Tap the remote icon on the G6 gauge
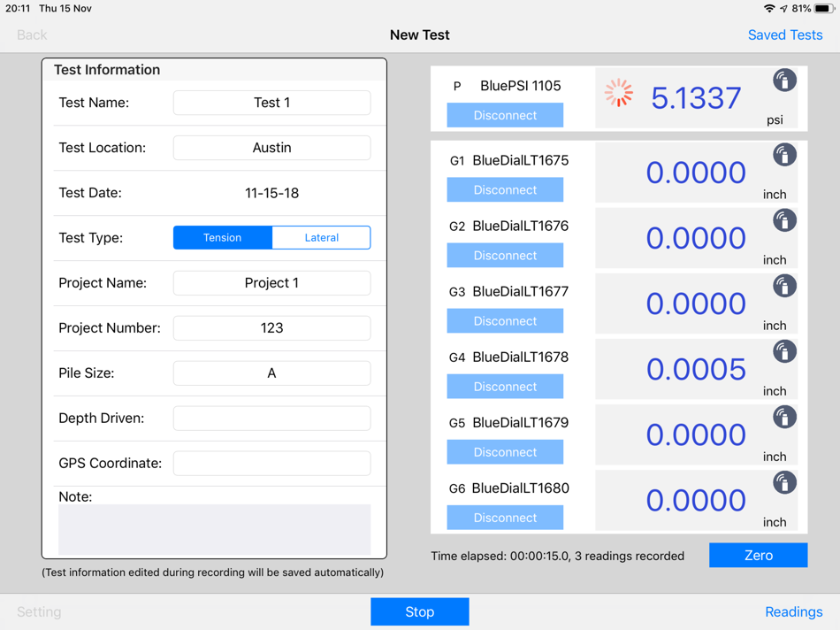This screenshot has height=630, width=840. click(784, 482)
